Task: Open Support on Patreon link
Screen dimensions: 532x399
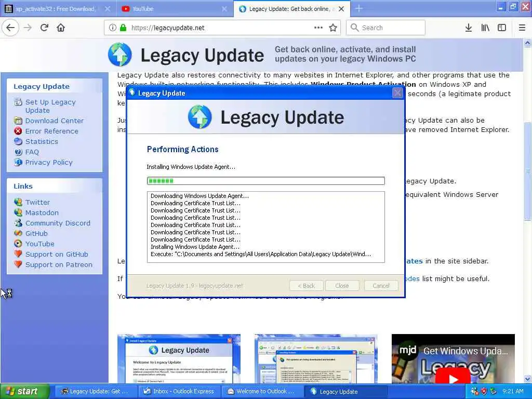Action: coord(59,265)
